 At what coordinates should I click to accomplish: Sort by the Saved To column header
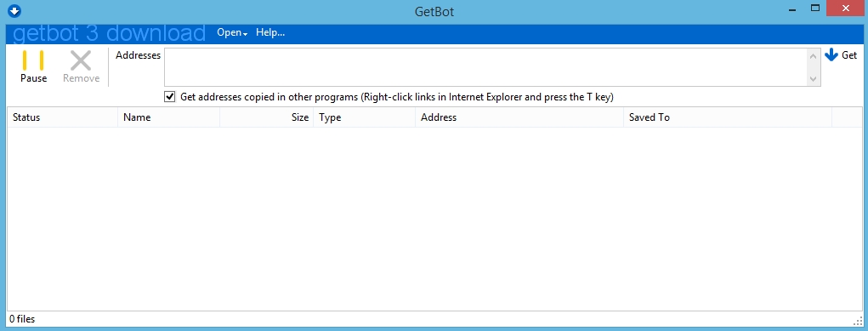click(x=728, y=117)
